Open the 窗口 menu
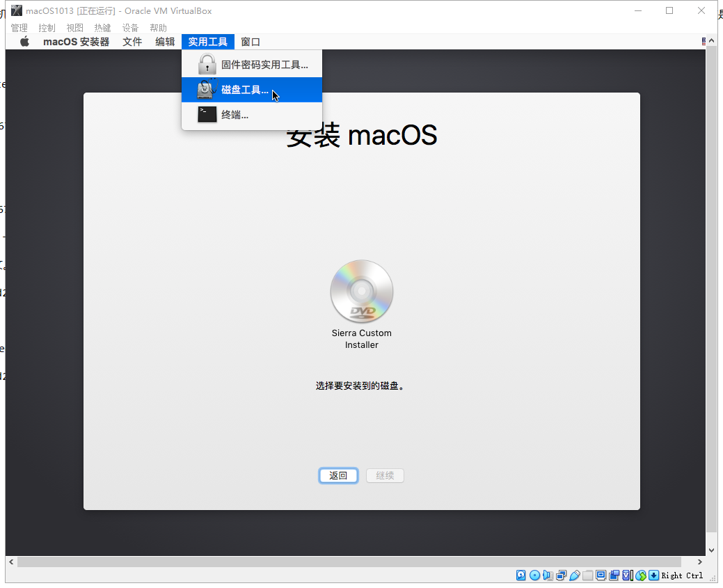Screen dimensions: 723x588 click(251, 42)
